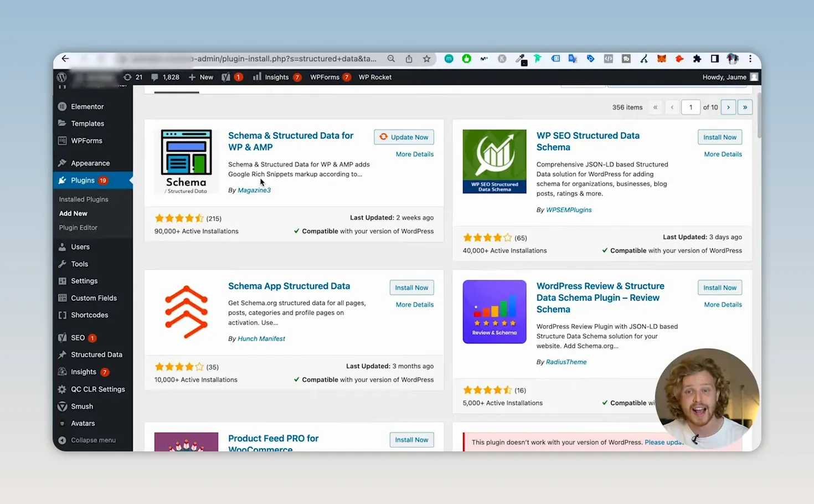814x504 pixels.
Task: Open Insights in the sidebar
Action: click(84, 372)
